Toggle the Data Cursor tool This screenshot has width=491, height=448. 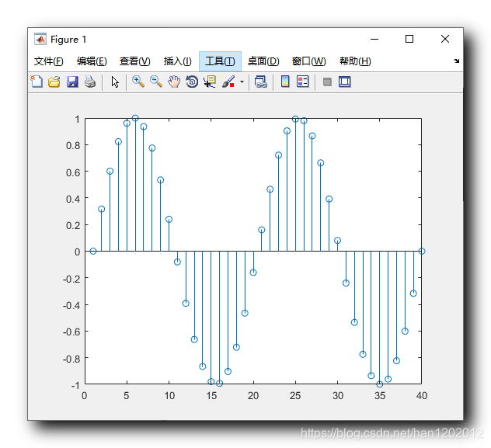(x=210, y=82)
